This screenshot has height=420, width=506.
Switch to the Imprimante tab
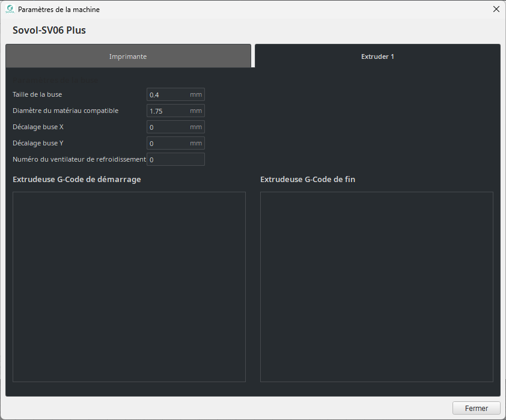coord(128,56)
